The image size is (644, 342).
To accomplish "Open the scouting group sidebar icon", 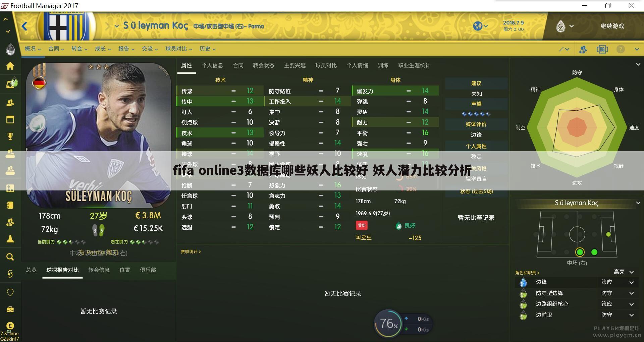I will [10, 222].
